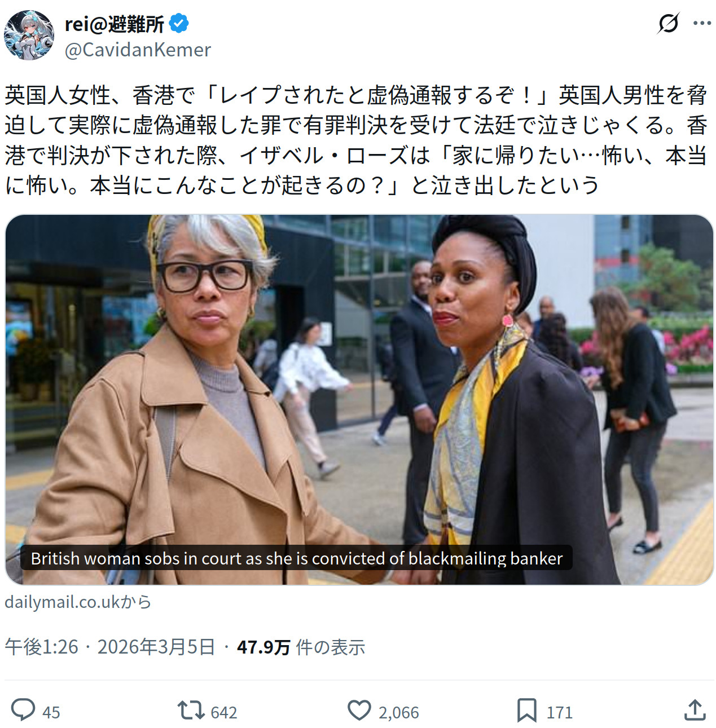
Task: Bookmark this post
Action: pyautogui.click(x=526, y=711)
